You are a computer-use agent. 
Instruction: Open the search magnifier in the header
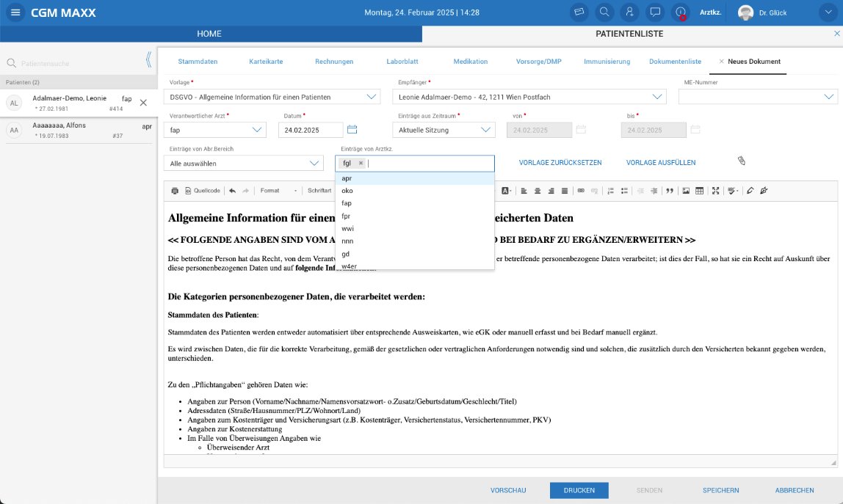(x=604, y=12)
